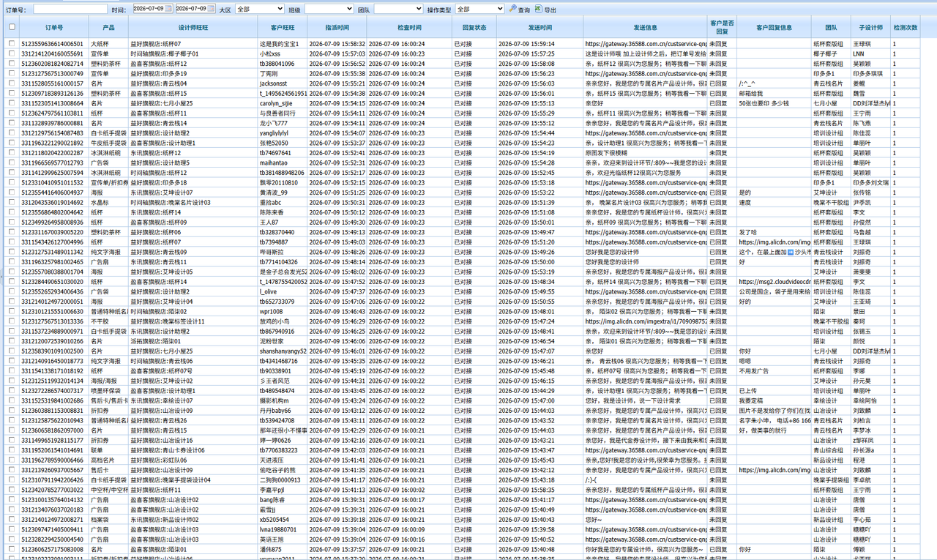Click customer name "carolyn_sijie"
This screenshot has height=560, width=937.
[x=283, y=103]
